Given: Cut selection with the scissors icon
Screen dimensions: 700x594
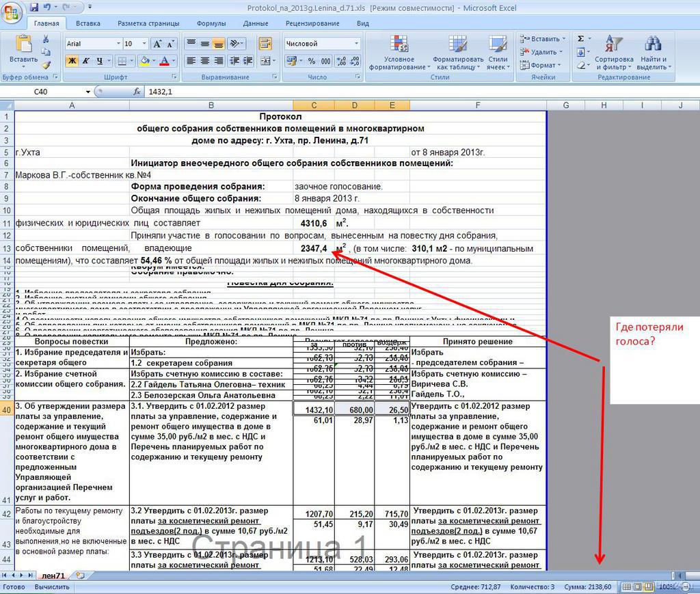Looking at the screenshot, I should tap(46, 39).
